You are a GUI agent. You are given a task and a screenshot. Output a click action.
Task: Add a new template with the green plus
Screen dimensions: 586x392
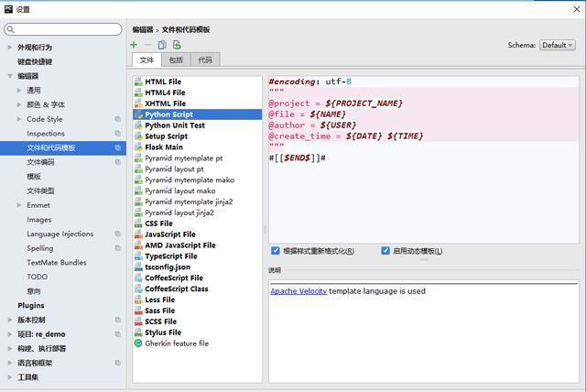[x=134, y=45]
